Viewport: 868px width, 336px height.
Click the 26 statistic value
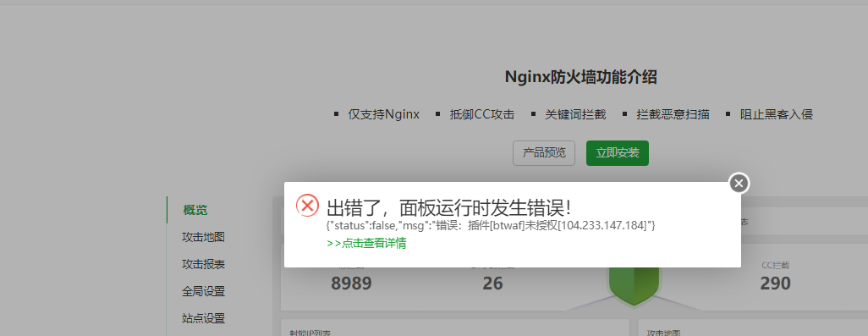(x=492, y=284)
